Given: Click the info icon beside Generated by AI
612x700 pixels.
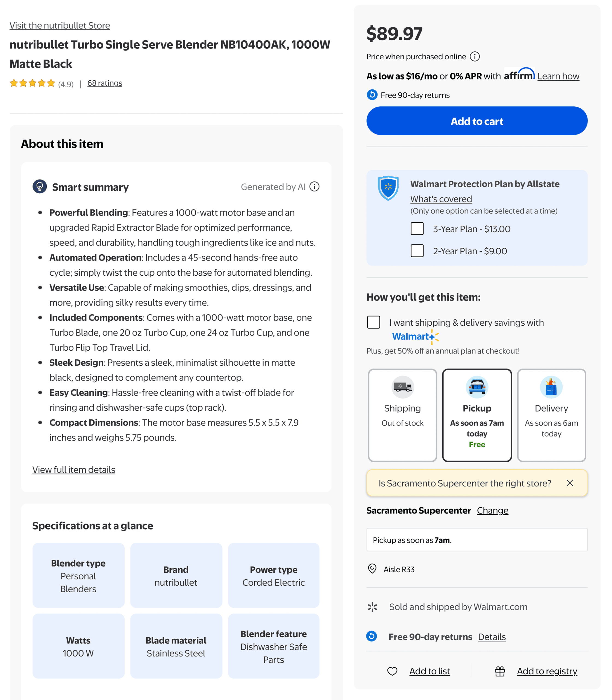Looking at the screenshot, I should 314,187.
